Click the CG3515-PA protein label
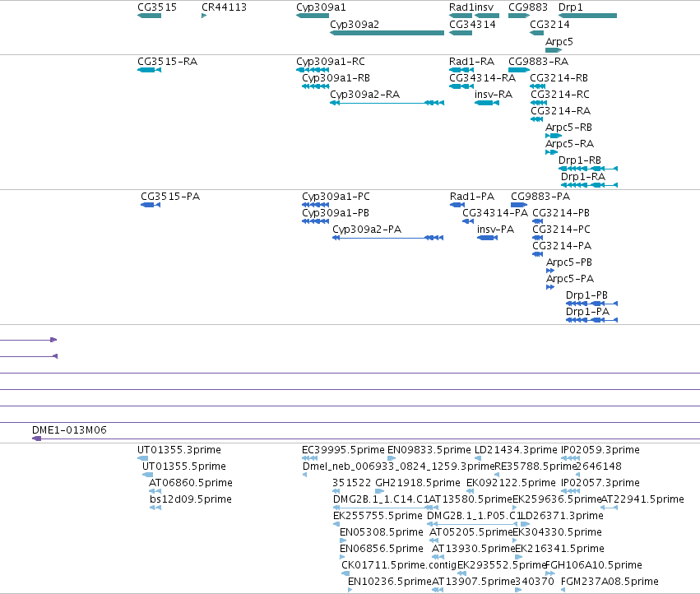 pyautogui.click(x=170, y=197)
